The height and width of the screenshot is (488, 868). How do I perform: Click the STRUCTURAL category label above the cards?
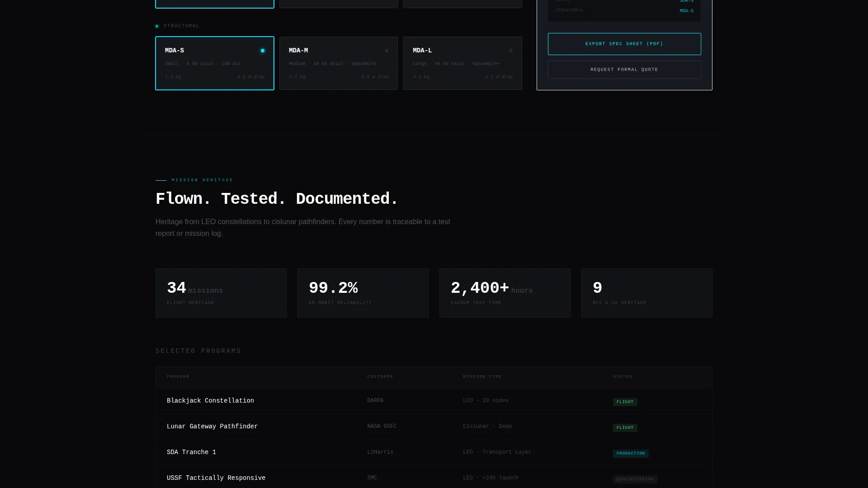181,26
